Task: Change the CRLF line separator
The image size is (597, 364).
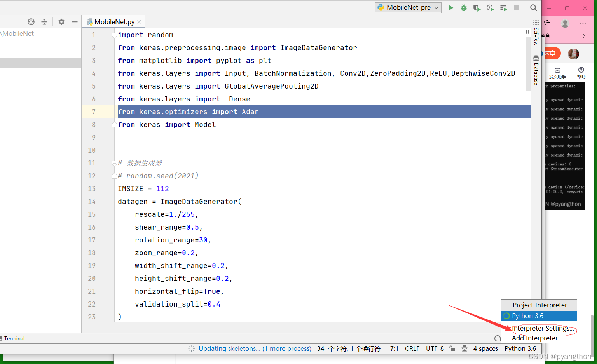Action: (x=412, y=348)
